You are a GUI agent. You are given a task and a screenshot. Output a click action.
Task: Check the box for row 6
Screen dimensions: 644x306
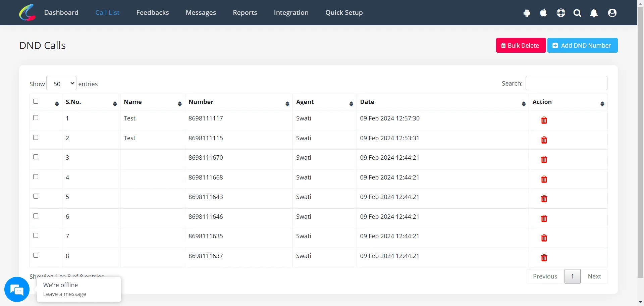point(36,216)
